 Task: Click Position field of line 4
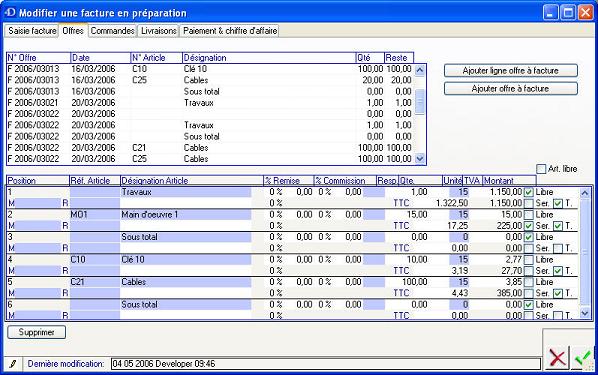(x=38, y=260)
